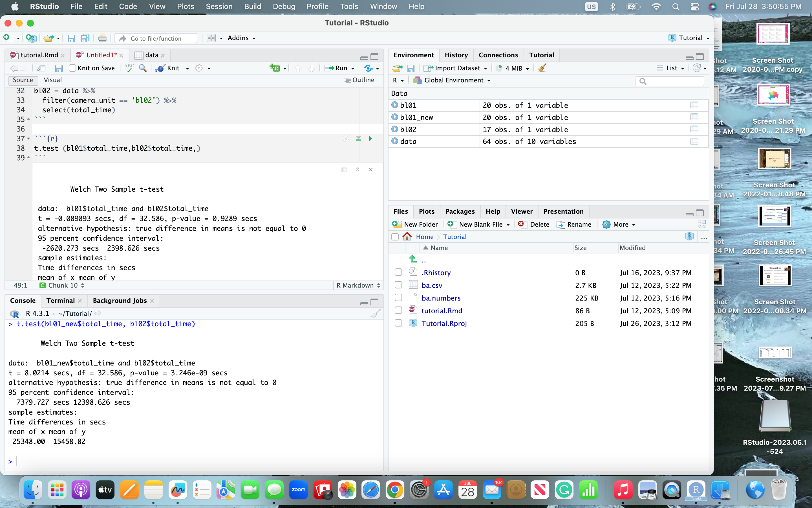
Task: Check the ba.csv file checkbox
Action: pyautogui.click(x=398, y=285)
